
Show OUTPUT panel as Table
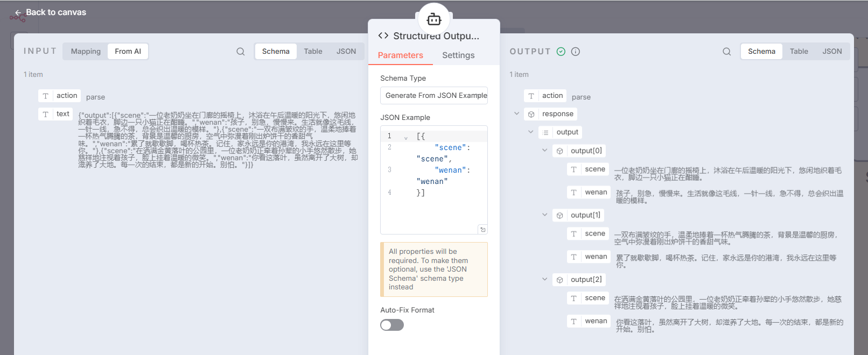(x=799, y=52)
